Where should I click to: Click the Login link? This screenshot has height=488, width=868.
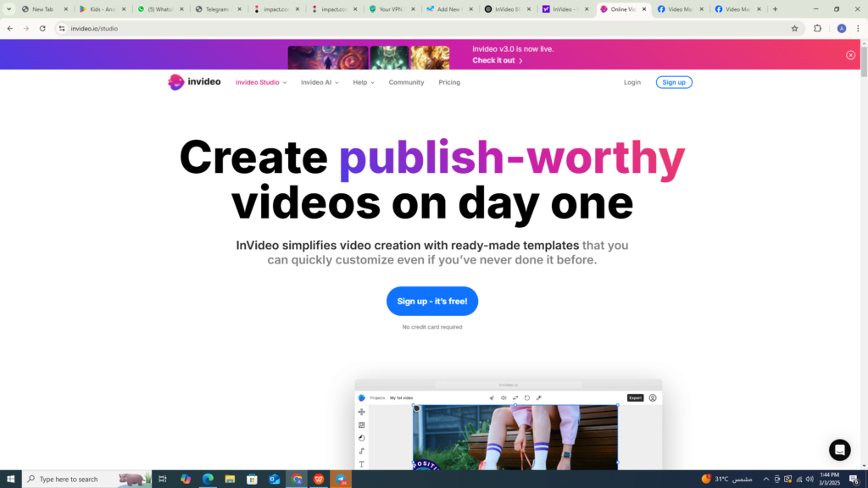(632, 82)
